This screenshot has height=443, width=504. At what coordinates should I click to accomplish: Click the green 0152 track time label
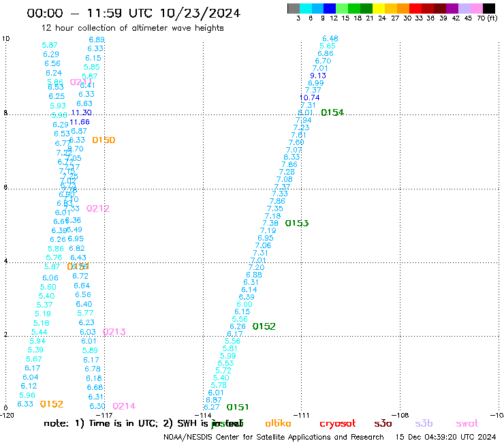click(264, 326)
